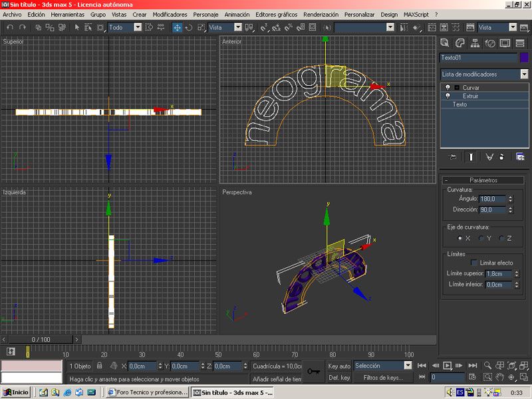Click the Texto01 object color swatch
The width and height of the screenshot is (532, 399).
pyautogui.click(x=524, y=58)
